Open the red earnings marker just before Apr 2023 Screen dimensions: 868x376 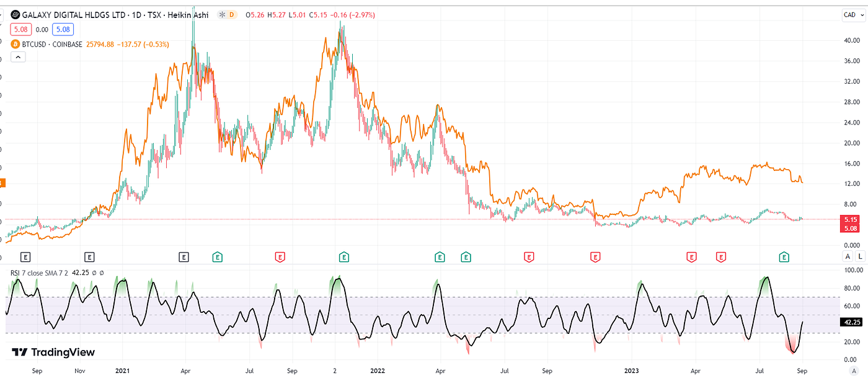click(691, 256)
